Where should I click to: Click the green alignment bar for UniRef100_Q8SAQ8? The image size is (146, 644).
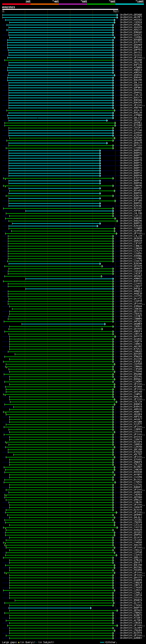[x=59, y=60]
